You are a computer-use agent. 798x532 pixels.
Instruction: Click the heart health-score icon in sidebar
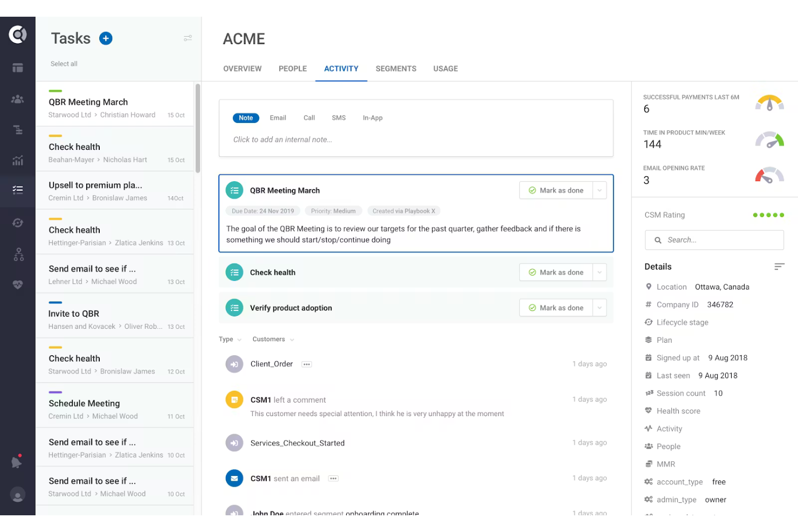click(18, 285)
